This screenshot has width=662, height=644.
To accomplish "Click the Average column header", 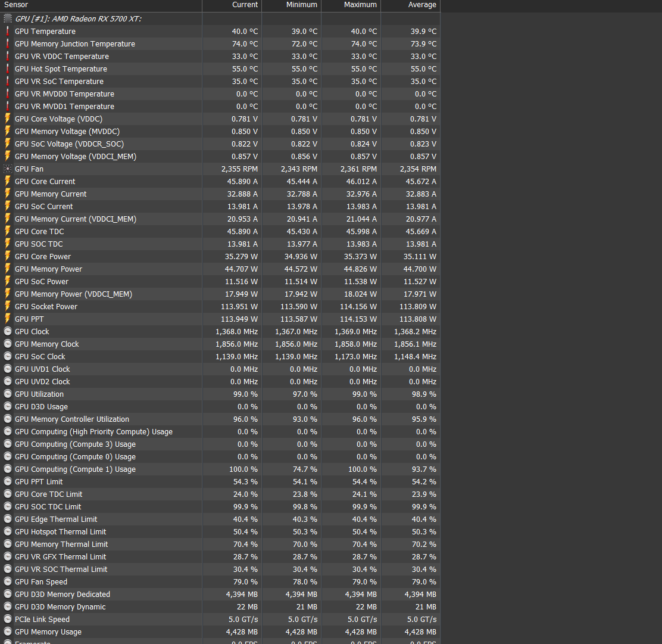I will point(410,5).
